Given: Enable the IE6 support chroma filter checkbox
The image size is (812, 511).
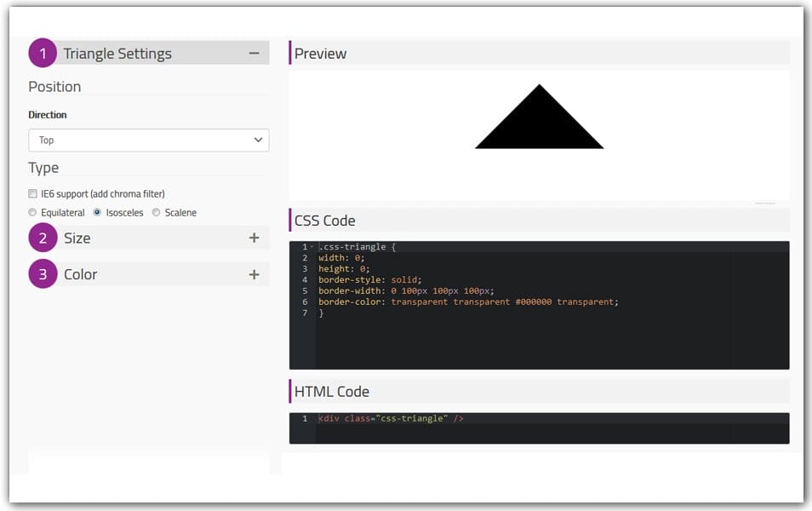Looking at the screenshot, I should [35, 193].
